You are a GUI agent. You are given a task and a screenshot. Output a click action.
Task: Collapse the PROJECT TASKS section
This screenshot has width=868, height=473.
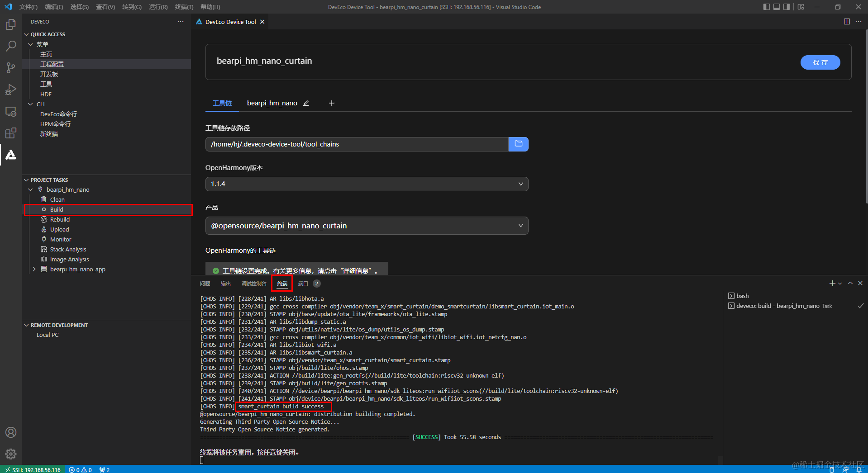pyautogui.click(x=26, y=180)
